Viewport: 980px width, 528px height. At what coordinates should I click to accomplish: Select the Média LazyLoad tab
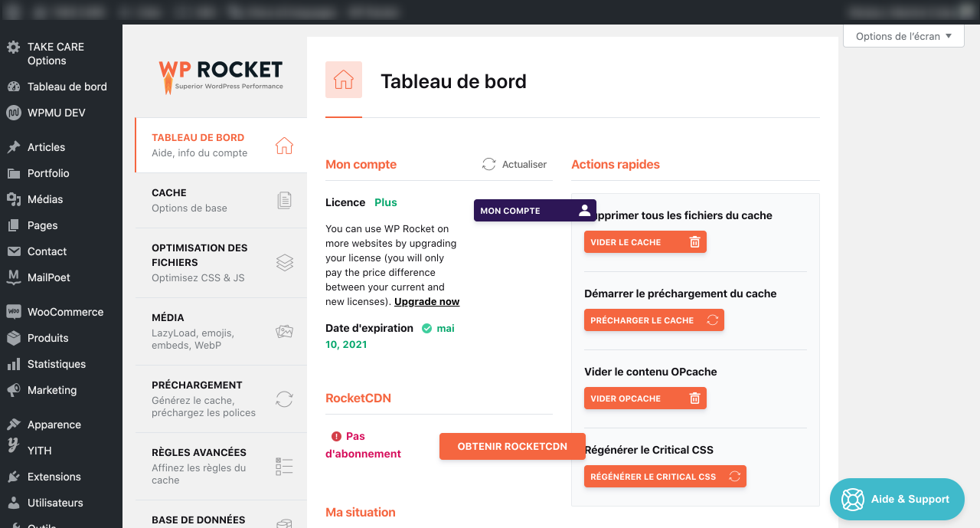pos(220,331)
